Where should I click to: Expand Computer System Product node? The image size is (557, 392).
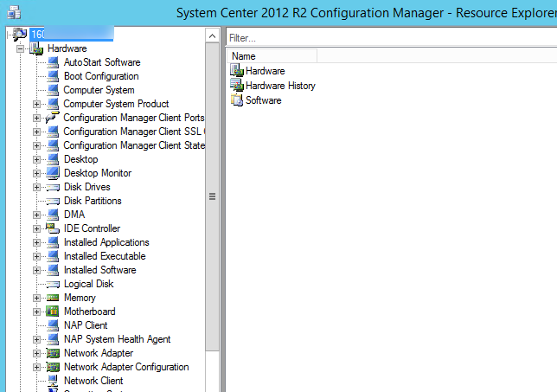[36, 104]
